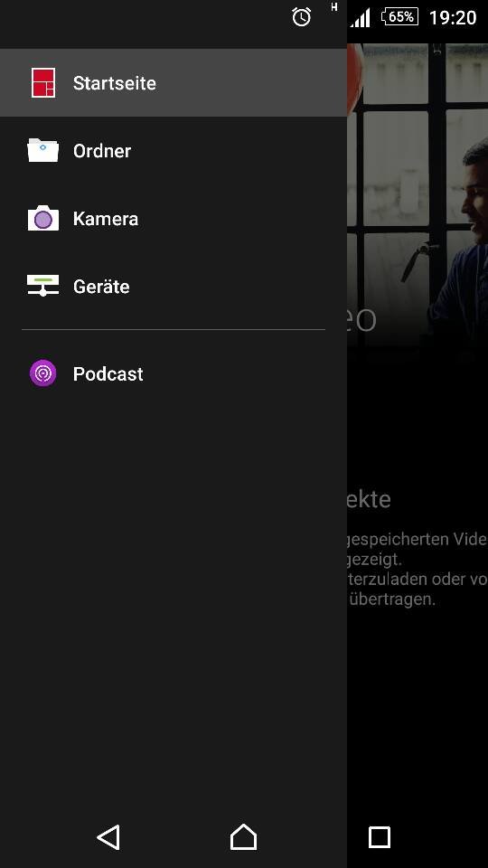The image size is (488, 868).
Task: Tap the signal strength bars icon
Action: click(360, 18)
